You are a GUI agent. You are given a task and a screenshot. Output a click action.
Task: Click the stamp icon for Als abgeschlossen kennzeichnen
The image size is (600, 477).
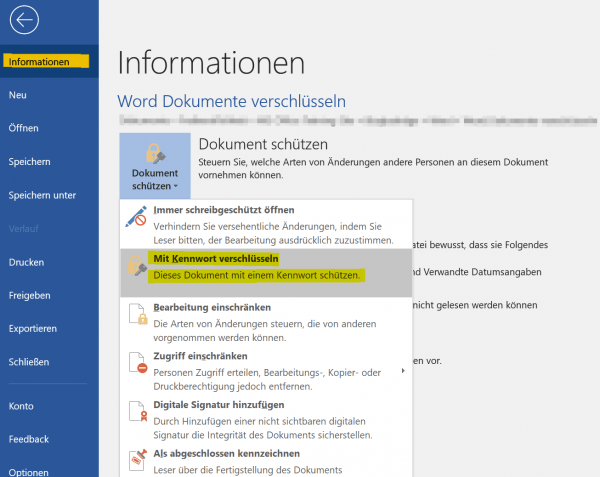coord(138,459)
